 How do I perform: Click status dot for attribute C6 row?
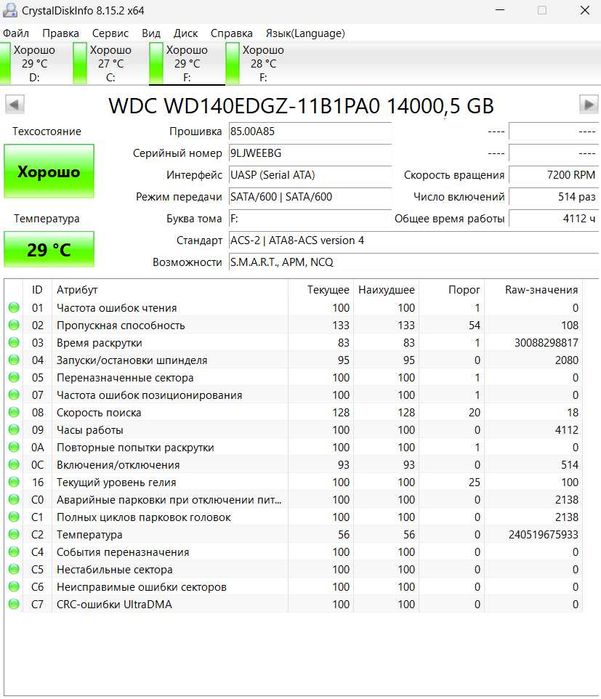[14, 587]
